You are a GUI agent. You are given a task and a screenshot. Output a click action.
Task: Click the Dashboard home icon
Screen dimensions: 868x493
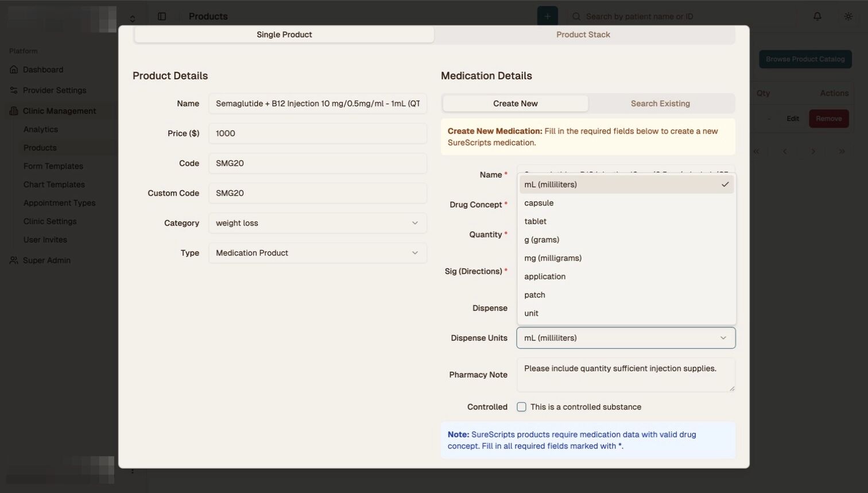point(14,70)
